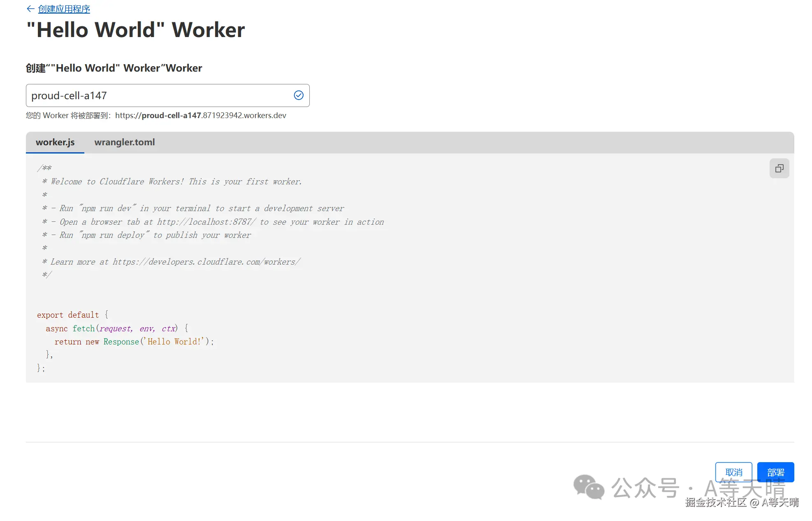Click the "Hello World" Worker page title

[136, 30]
